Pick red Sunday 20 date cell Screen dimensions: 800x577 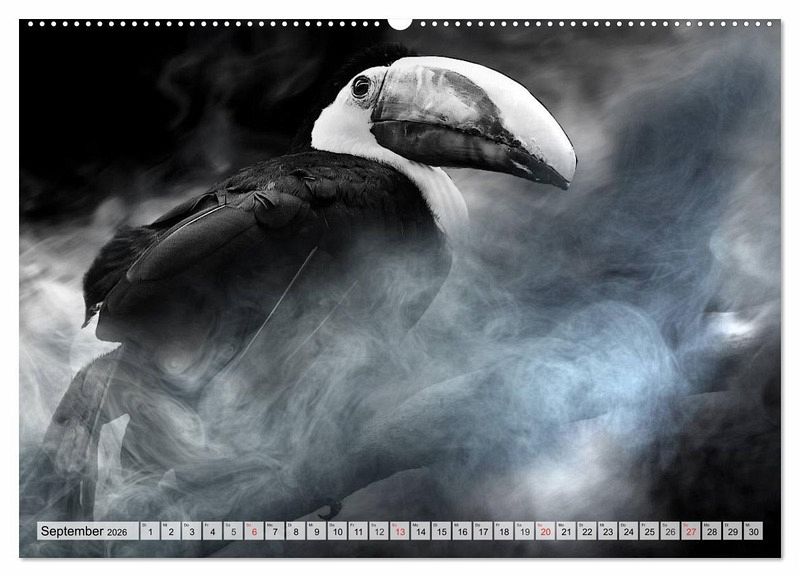(545, 531)
